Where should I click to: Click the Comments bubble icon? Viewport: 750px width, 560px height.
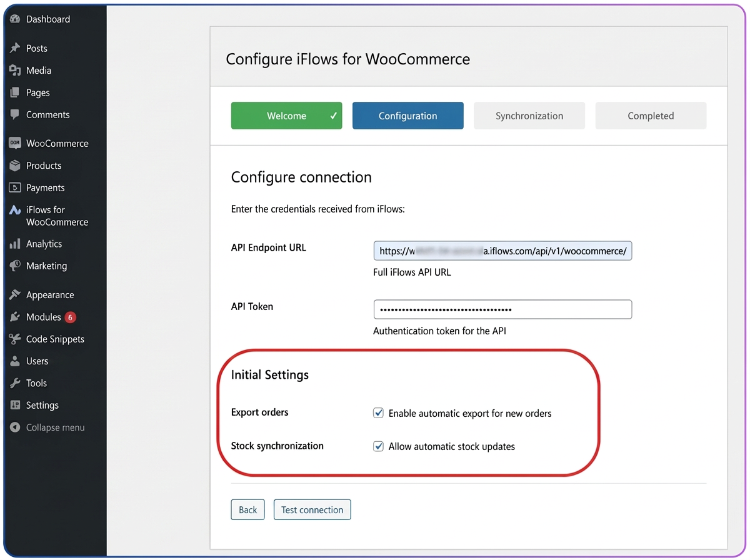[x=15, y=115]
